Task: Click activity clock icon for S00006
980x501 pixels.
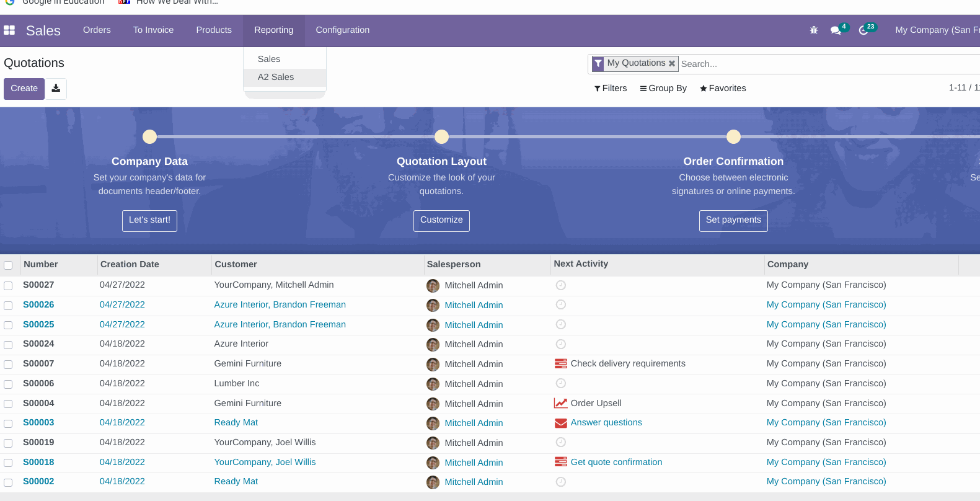Action: click(561, 383)
